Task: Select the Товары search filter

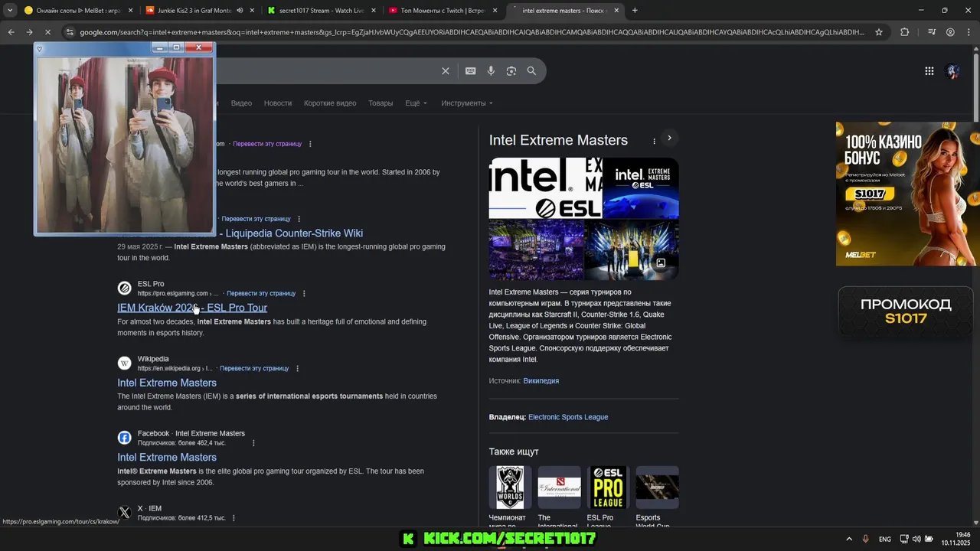Action: point(381,103)
